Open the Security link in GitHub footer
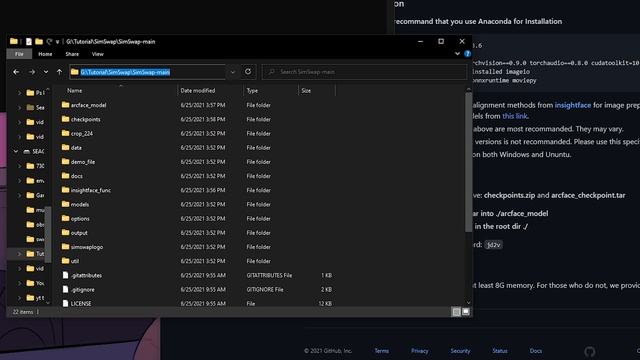Image resolution: width=640 pixels, height=360 pixels. coord(460,351)
